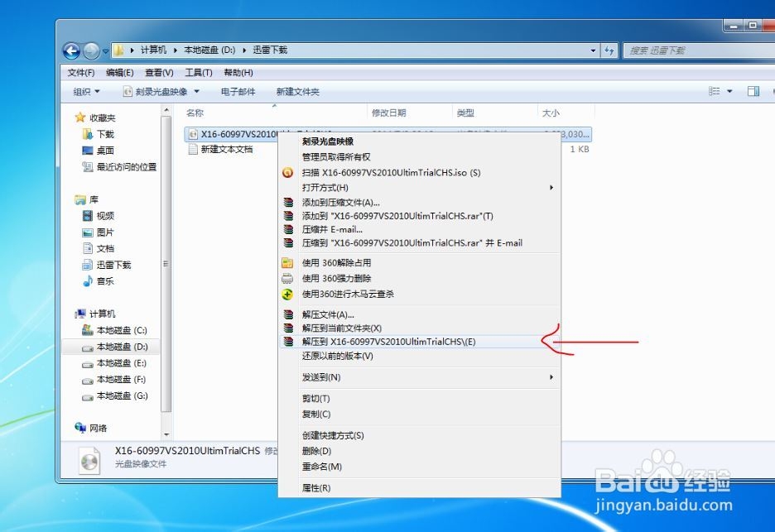The image size is (775, 532).
Task: Select 本地磁盘 (E:) drive
Action: (x=114, y=363)
